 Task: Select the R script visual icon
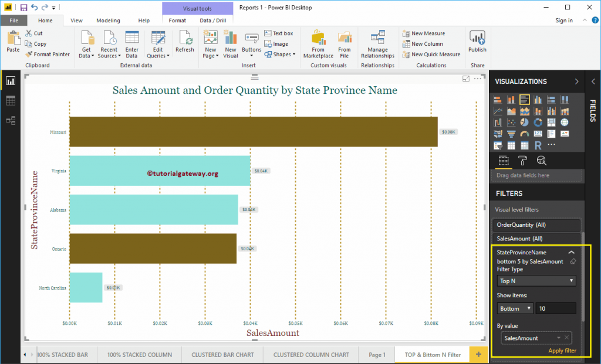click(538, 145)
